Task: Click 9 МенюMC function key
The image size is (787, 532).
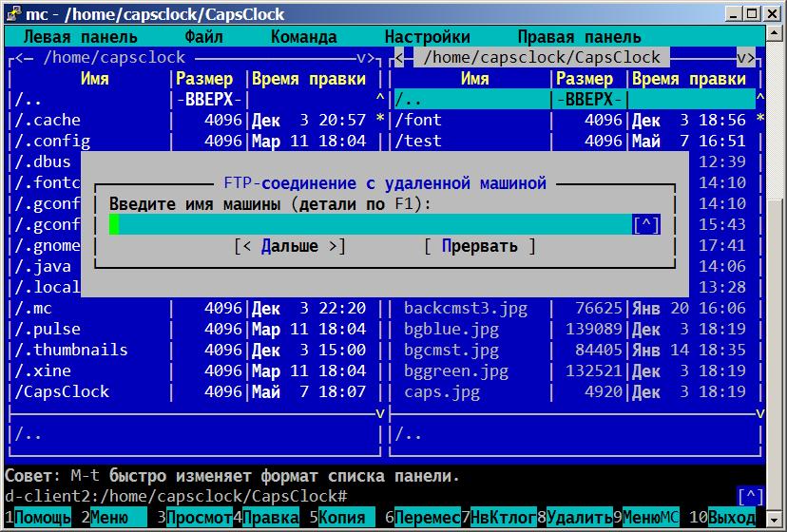Action: click(x=646, y=518)
